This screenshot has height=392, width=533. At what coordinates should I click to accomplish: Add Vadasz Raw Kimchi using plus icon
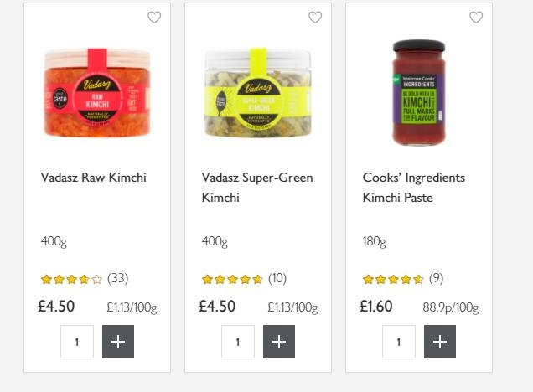(x=118, y=342)
